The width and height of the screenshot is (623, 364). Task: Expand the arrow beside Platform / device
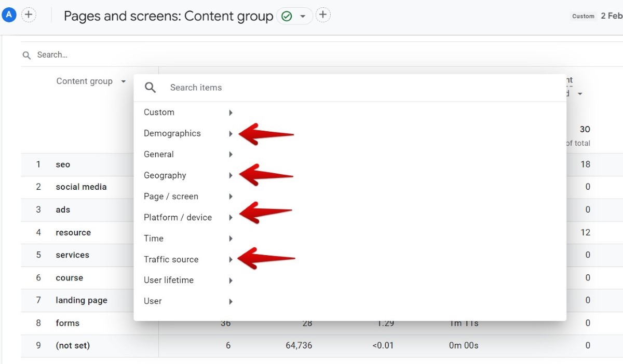click(231, 218)
